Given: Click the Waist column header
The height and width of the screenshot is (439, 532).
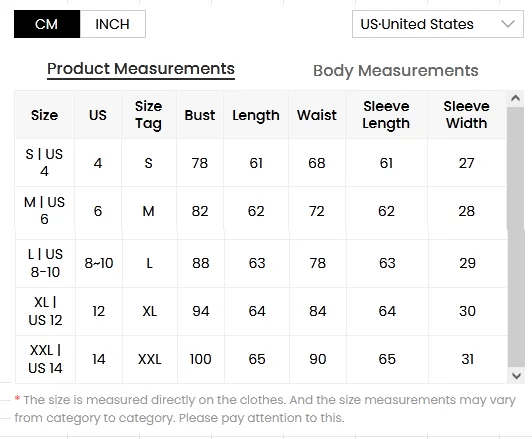Looking at the screenshot, I should (317, 115).
